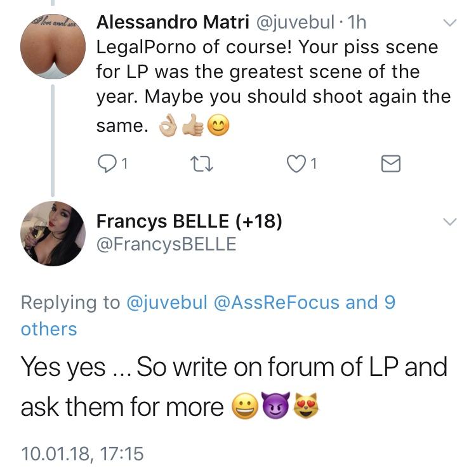
Task: Tap @juvebul in the Replying to line
Action: coord(168,302)
